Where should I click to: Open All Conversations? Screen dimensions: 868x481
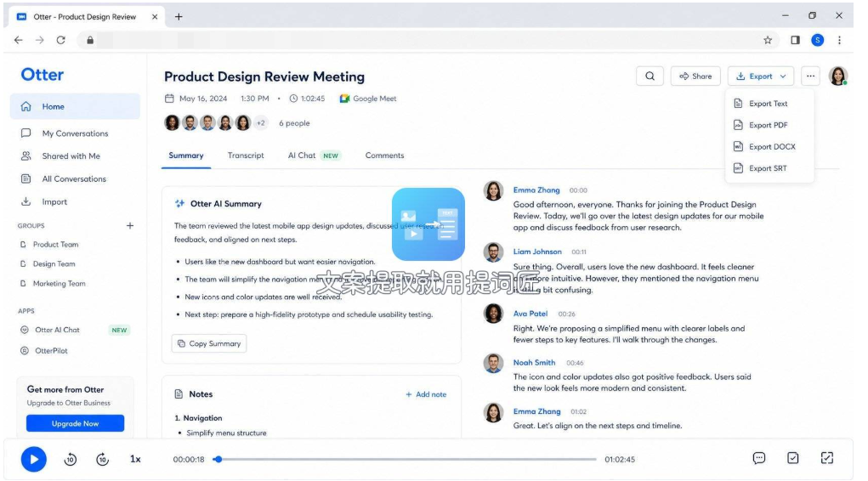point(74,178)
